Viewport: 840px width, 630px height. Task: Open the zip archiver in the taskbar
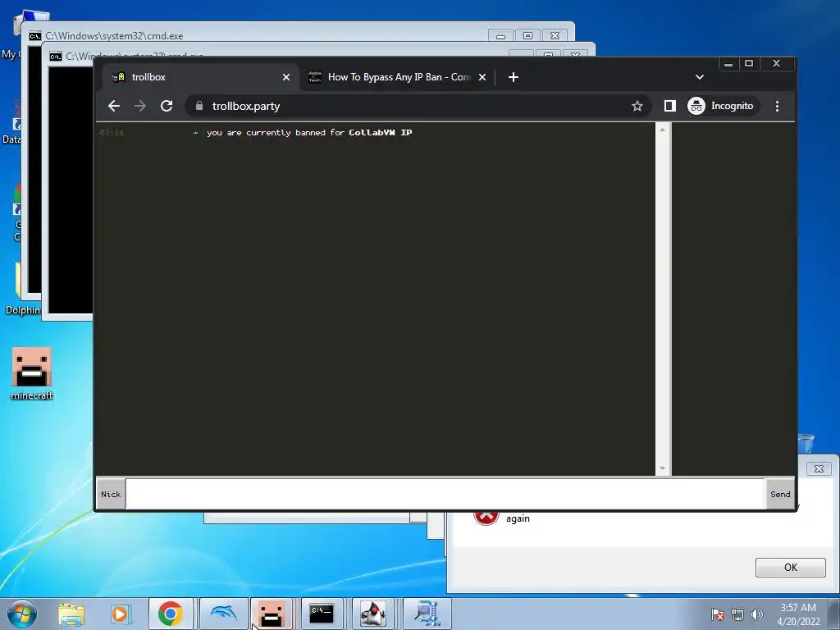point(427,614)
